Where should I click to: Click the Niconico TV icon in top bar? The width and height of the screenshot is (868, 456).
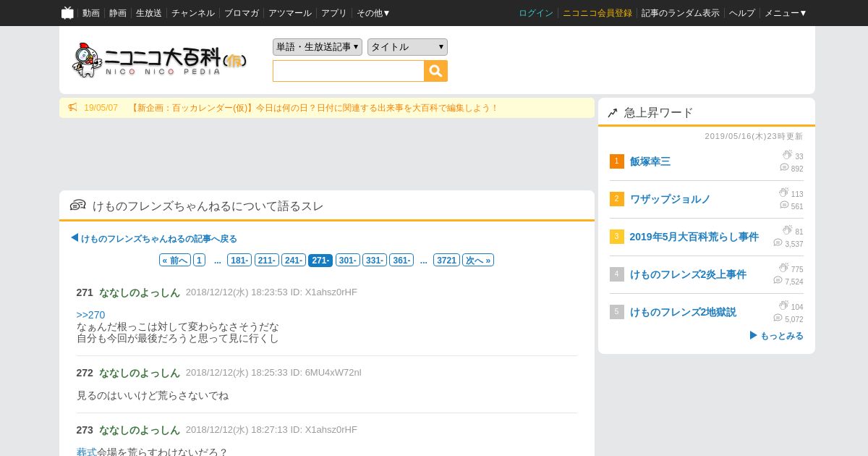67,13
